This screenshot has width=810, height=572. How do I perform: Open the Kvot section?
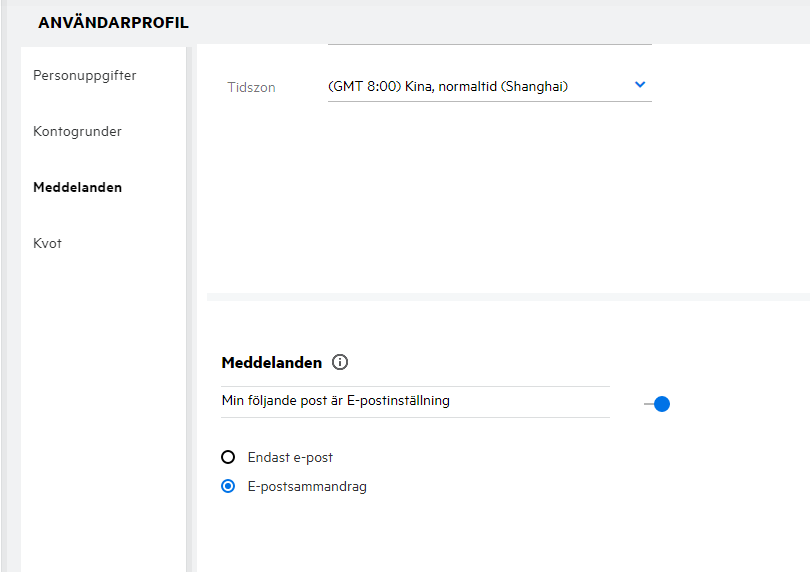(47, 243)
